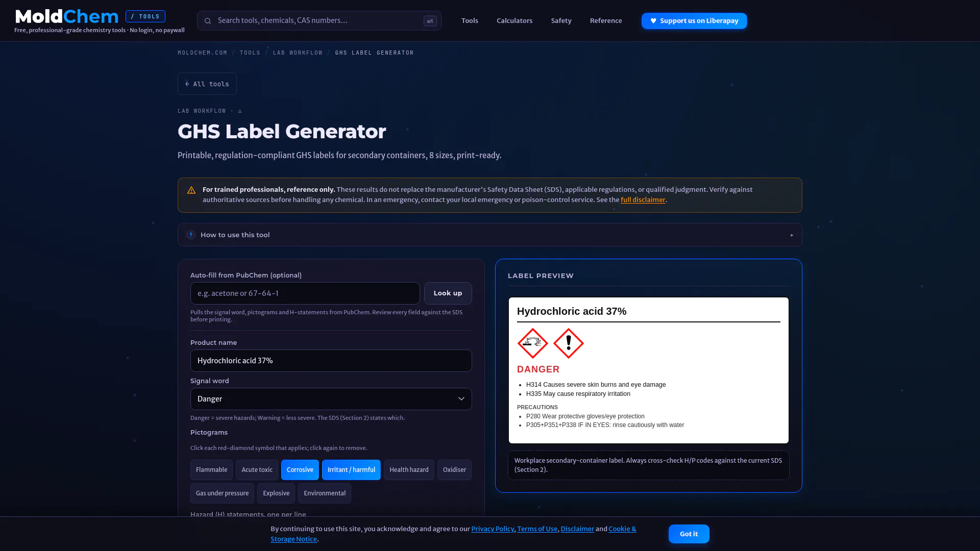
Task: Open the Calculators menu
Action: pyautogui.click(x=514, y=21)
